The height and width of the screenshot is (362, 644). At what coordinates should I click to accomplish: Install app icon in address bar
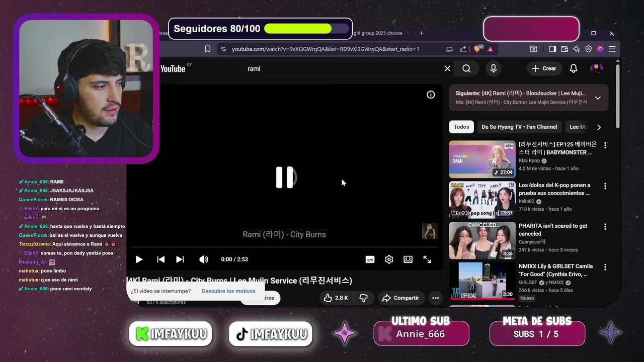click(x=449, y=49)
